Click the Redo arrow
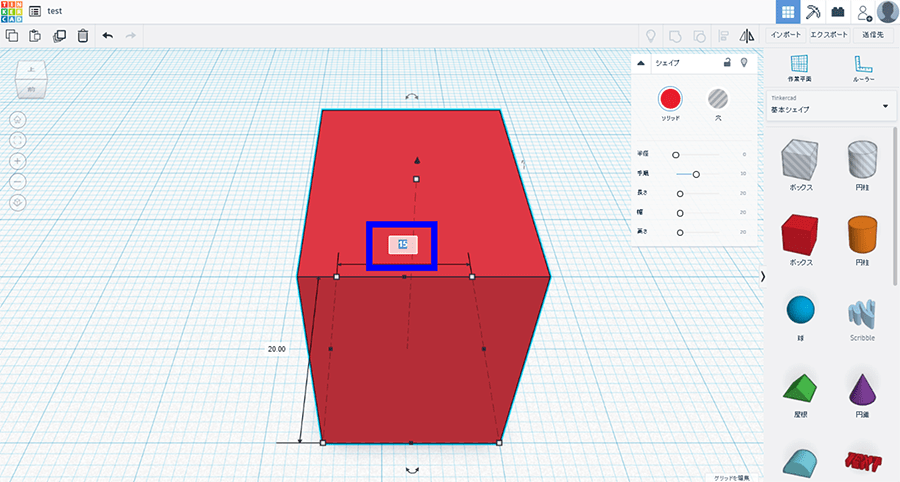 tap(131, 36)
